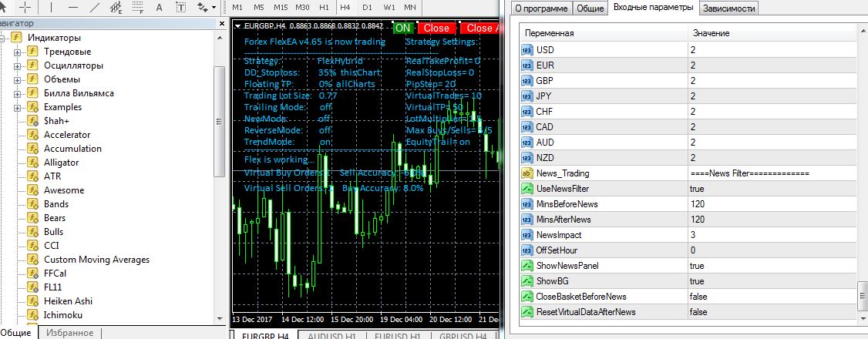The image size is (868, 339).
Task: Select the trendline drawing tool
Action: point(95,7)
